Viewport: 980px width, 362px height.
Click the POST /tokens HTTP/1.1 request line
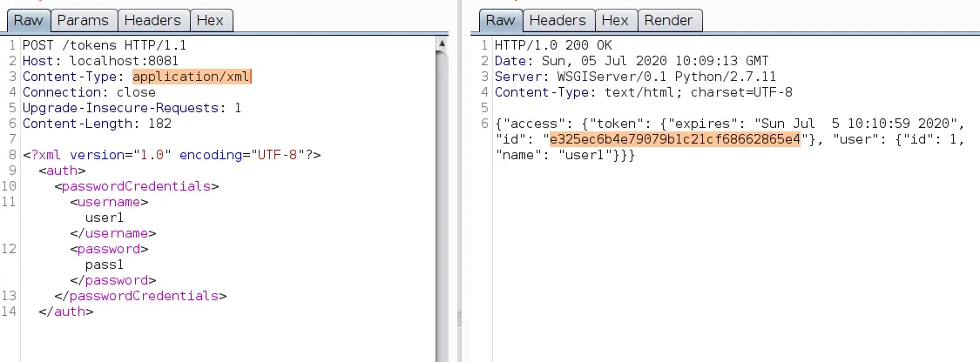coord(105,45)
